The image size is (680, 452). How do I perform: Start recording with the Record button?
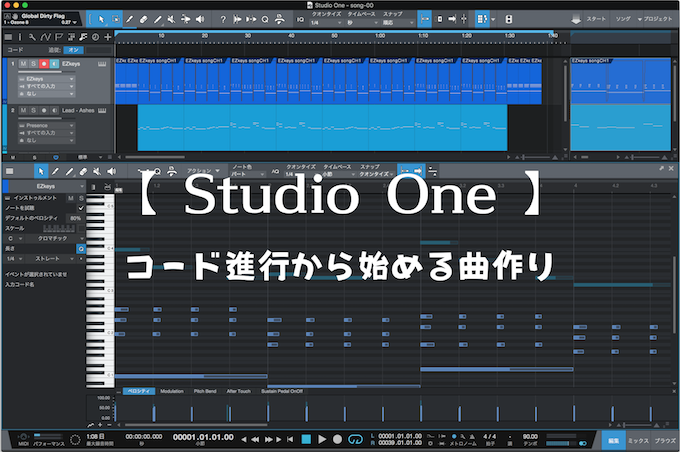click(337, 439)
